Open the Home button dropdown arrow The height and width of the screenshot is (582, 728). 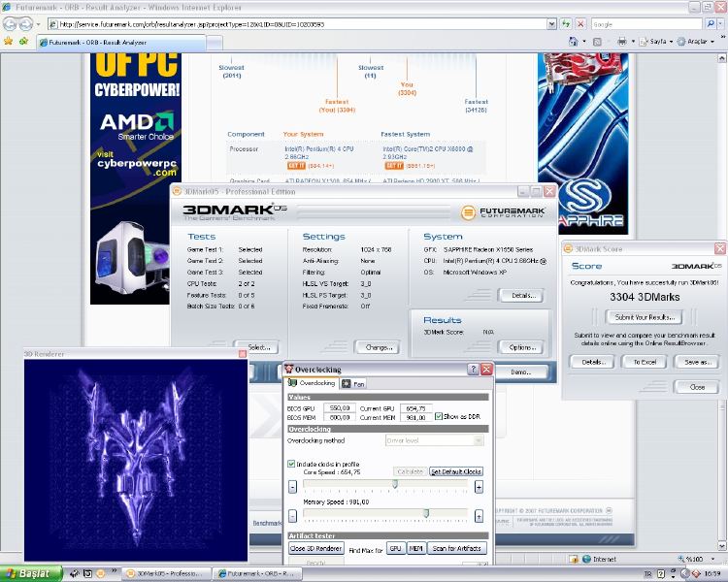click(x=584, y=42)
